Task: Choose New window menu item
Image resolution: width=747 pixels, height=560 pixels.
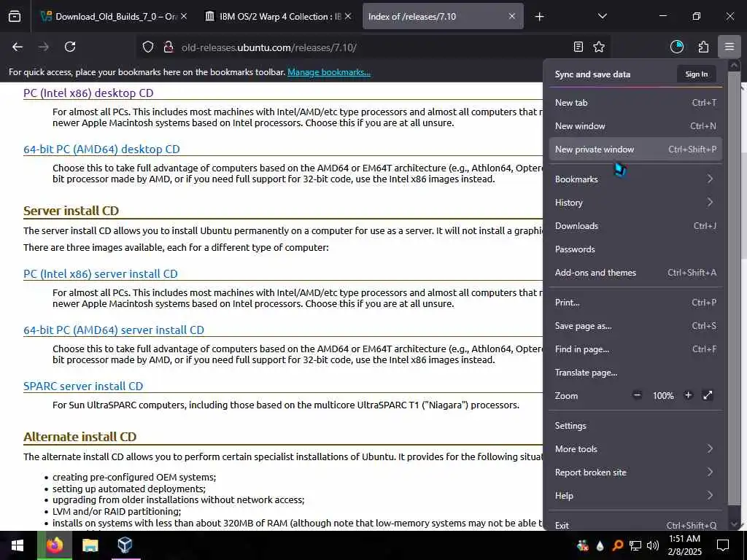Action: [x=635, y=125]
